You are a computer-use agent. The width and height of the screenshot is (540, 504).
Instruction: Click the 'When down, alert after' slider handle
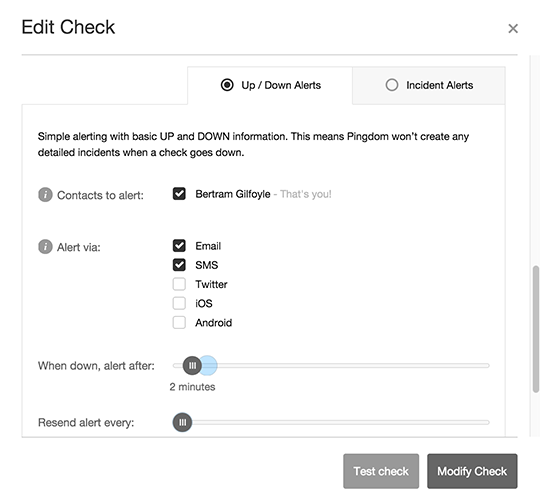(x=192, y=365)
